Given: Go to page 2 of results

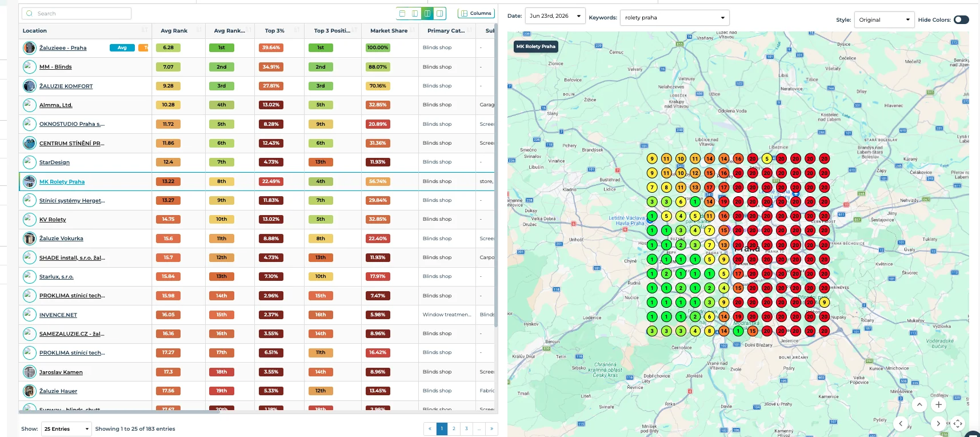Looking at the screenshot, I should click(x=454, y=428).
